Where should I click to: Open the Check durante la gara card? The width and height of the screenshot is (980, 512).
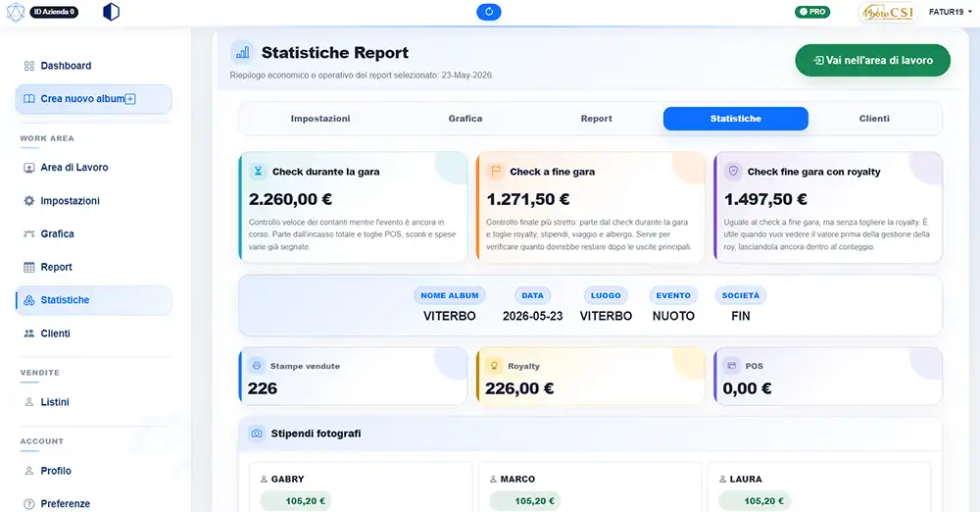coord(353,207)
